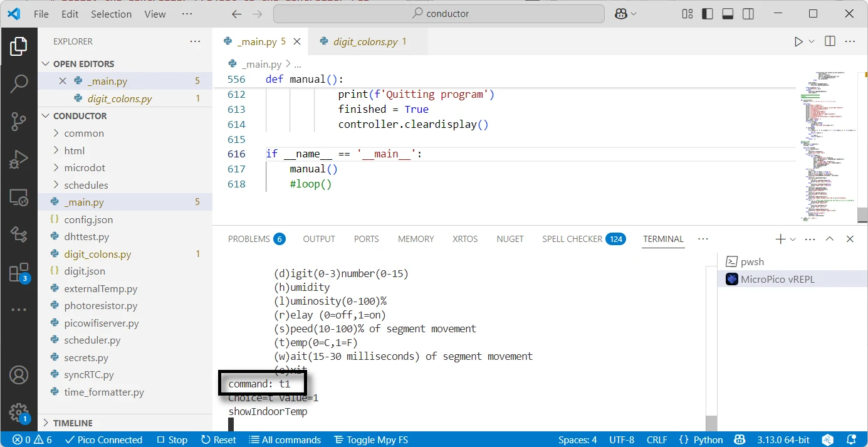Go forward with the right arrow
Viewport: 868px width, 447px height.
coord(258,14)
